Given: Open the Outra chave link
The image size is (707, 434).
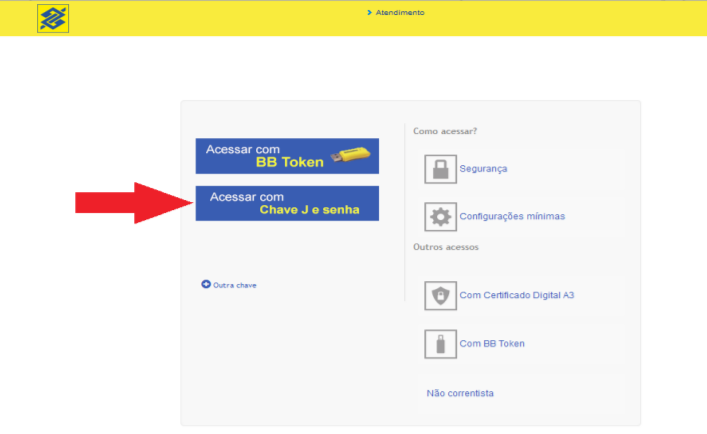Looking at the screenshot, I should pos(234,285).
